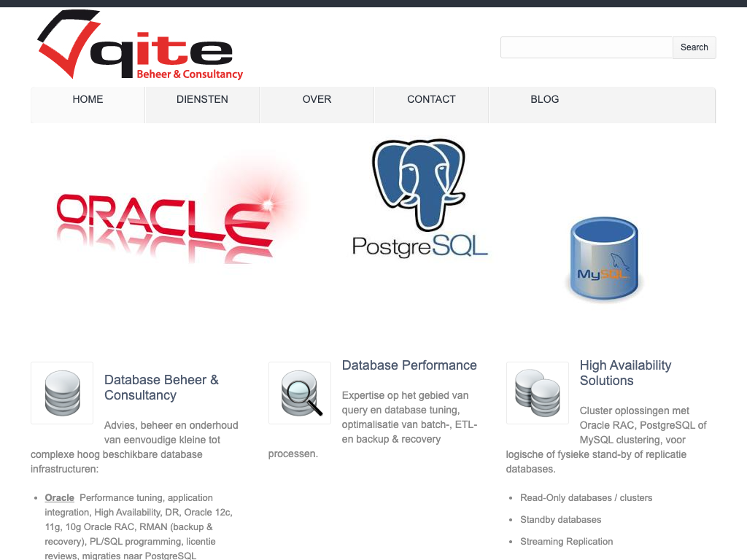The image size is (747, 560).
Task: Open the DIENSTEN menu item
Action: (202, 100)
